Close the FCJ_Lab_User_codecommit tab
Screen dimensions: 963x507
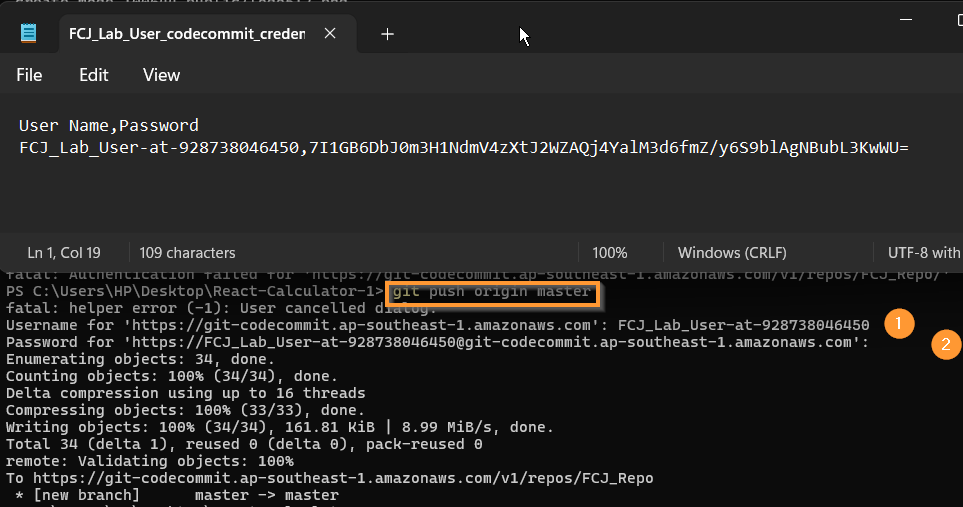pyautogui.click(x=330, y=33)
